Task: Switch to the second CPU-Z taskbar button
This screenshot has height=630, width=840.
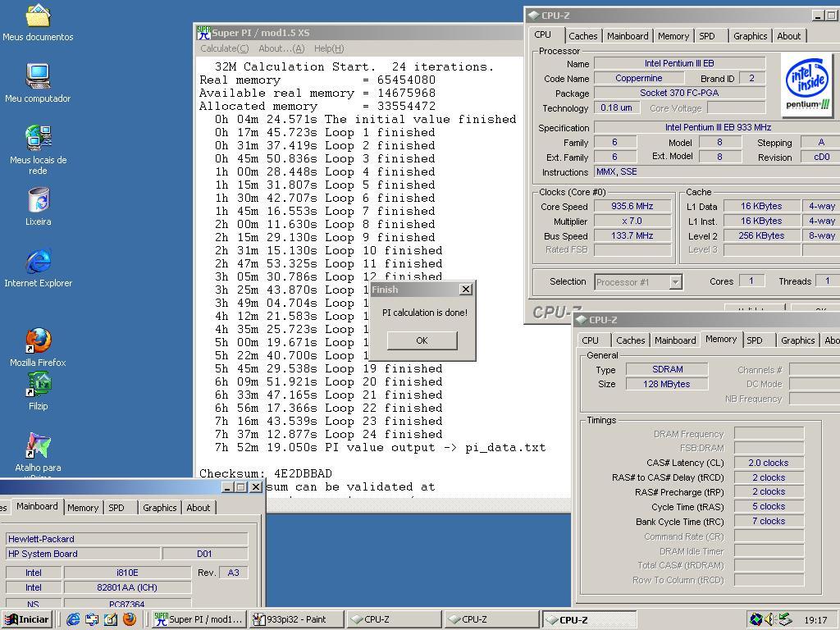Action: (491, 619)
